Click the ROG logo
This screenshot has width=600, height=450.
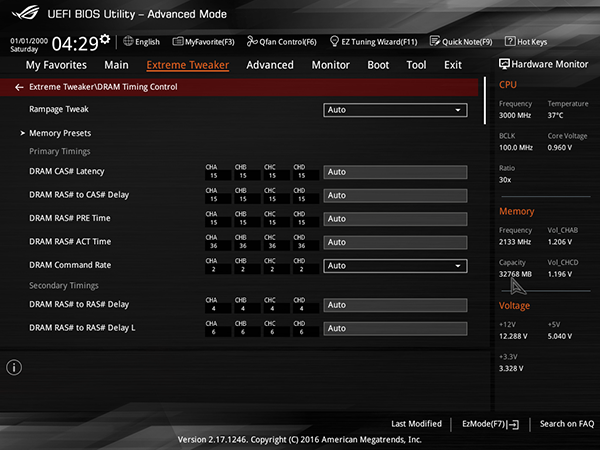point(25,13)
